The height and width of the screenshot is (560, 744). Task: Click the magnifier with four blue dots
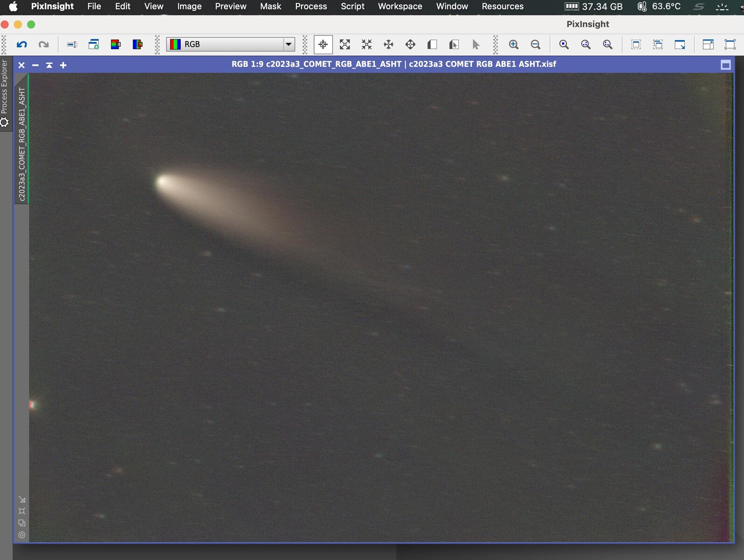[586, 44]
